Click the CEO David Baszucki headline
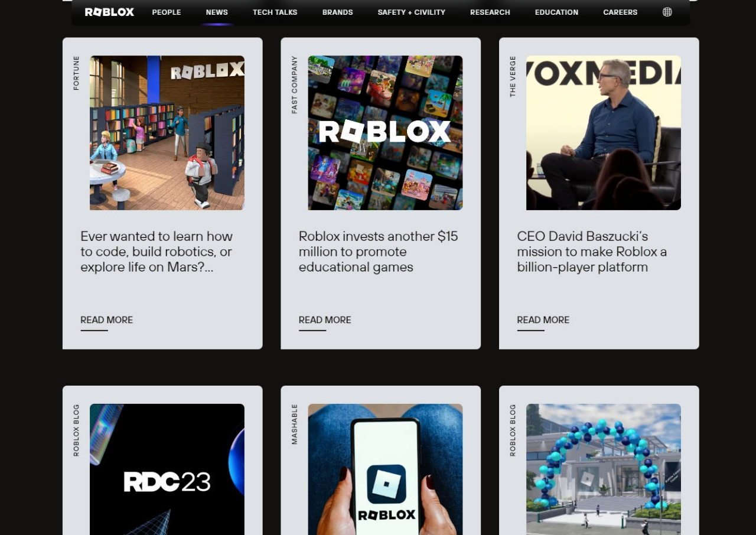This screenshot has width=756, height=535. (592, 252)
